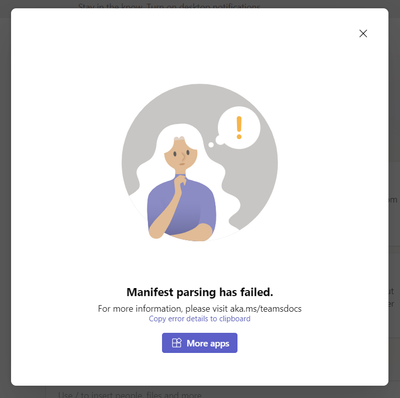This screenshot has width=400, height=398.
Task: Click the word 'clipboard' in the link
Action: pyautogui.click(x=235, y=319)
